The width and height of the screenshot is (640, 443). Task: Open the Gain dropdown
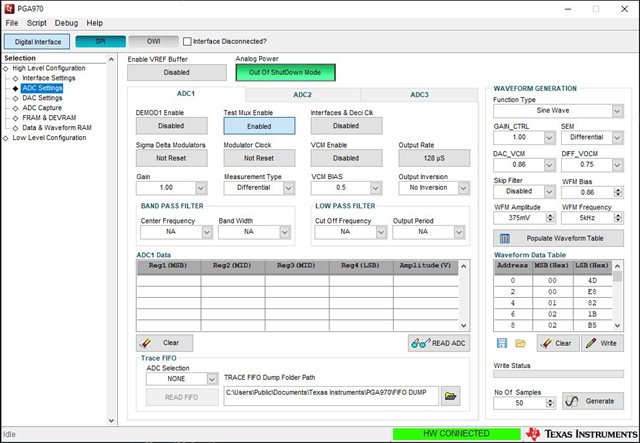(200, 188)
